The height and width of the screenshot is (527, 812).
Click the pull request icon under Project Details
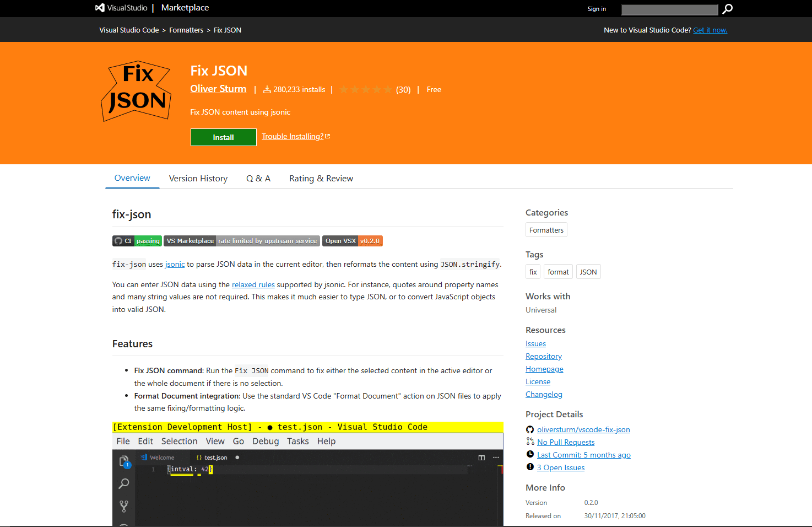[530, 442]
